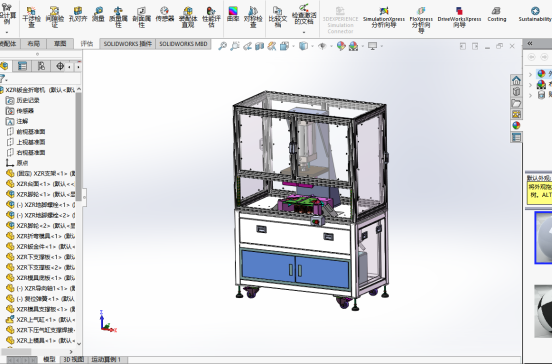
Task: Click the design tree vertical scrollbar
Action: click(79, 147)
